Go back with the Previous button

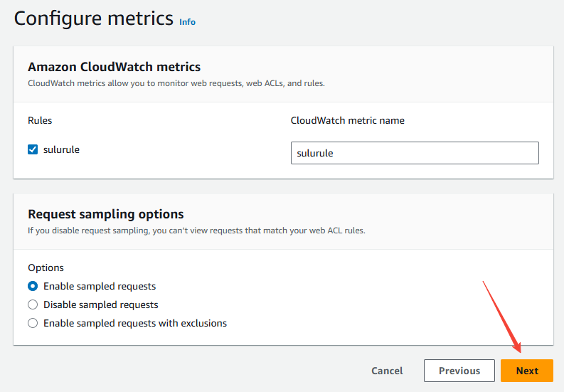click(x=459, y=371)
